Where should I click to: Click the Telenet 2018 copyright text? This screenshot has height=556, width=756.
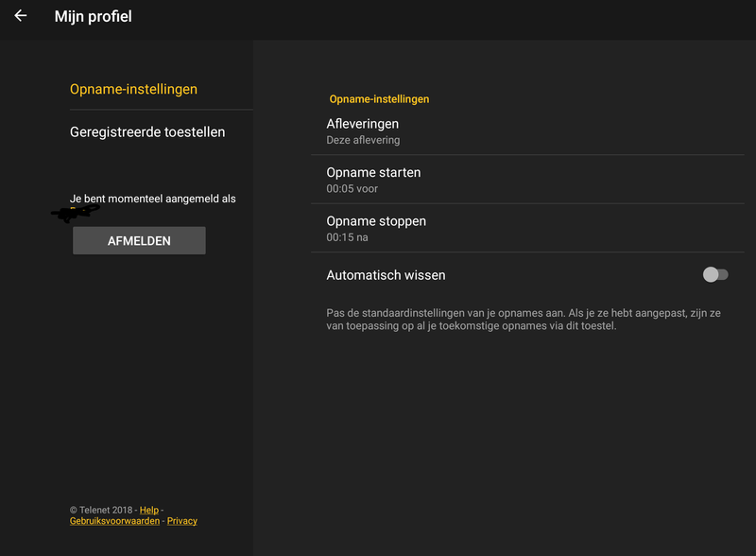102,510
